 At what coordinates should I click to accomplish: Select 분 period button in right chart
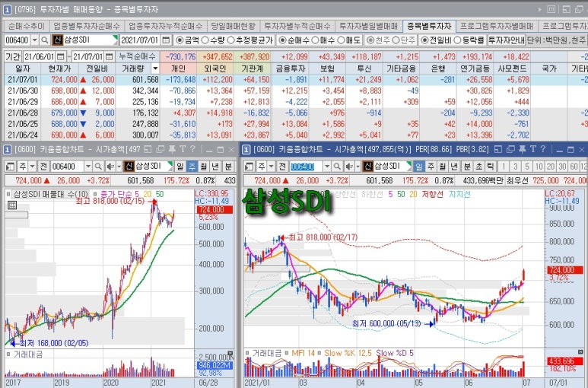(x=467, y=166)
